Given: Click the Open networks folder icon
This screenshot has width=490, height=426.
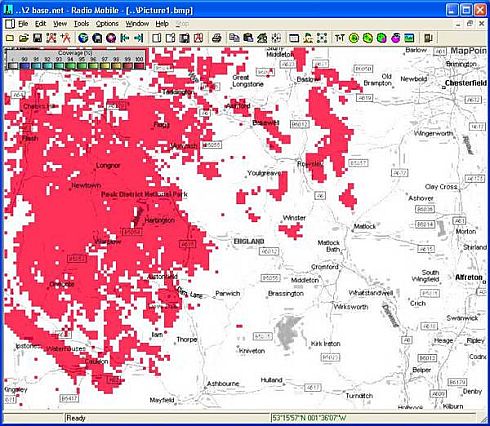Looking at the screenshot, I should [x=23, y=38].
